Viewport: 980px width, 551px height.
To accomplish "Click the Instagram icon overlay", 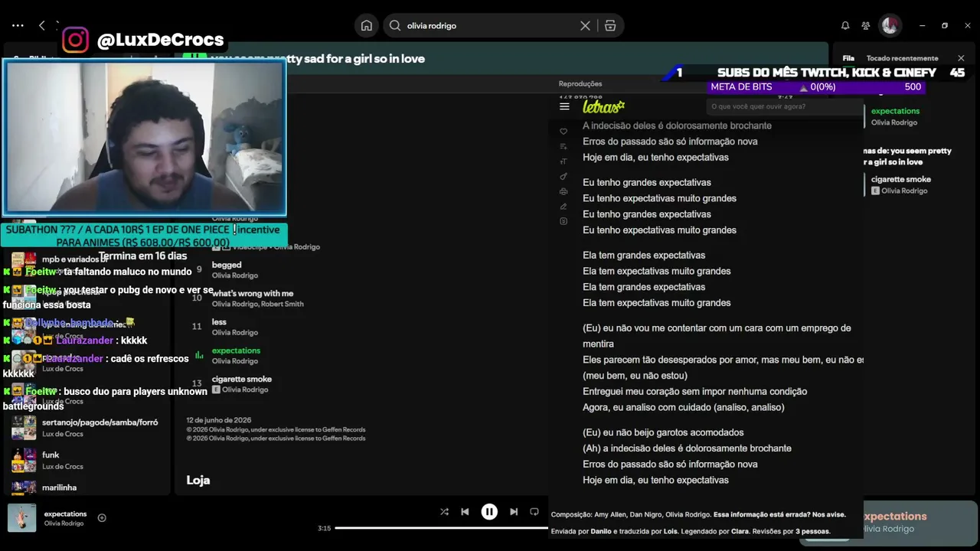I will pos(75,40).
